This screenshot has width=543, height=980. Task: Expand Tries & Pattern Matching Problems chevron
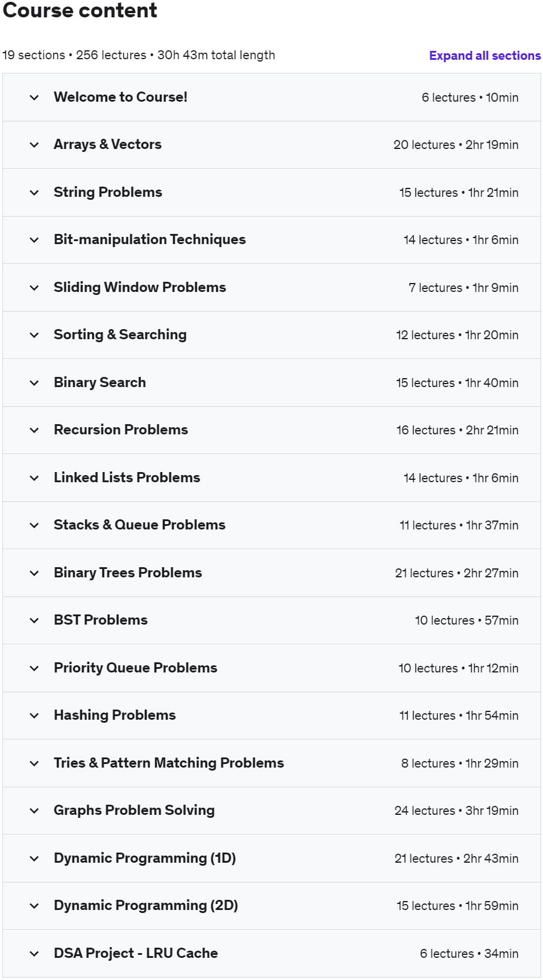pos(35,763)
